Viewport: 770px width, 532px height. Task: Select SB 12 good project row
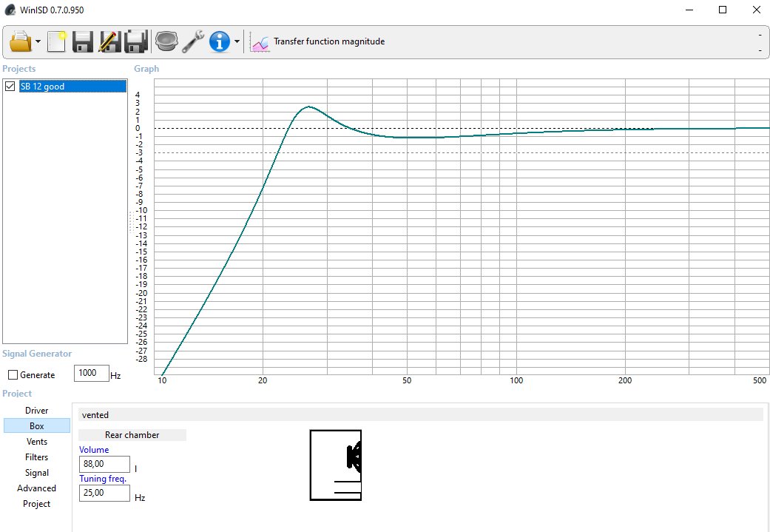pos(72,87)
